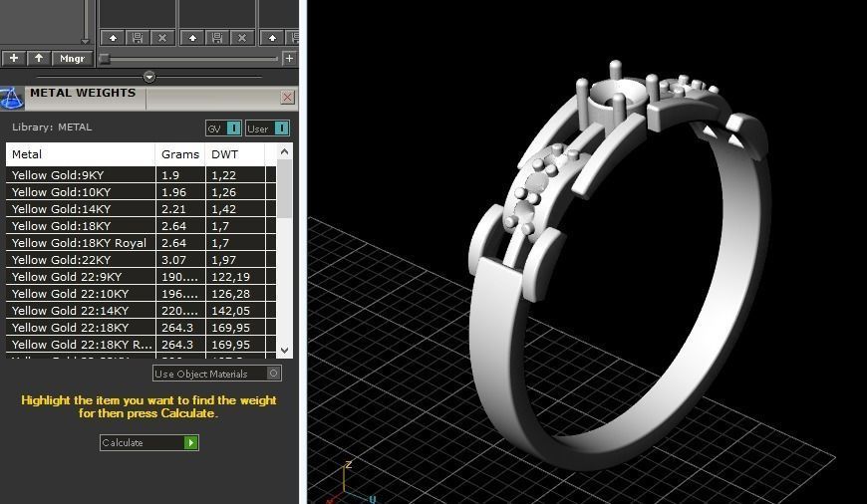Image resolution: width=867 pixels, height=504 pixels.
Task: Click the ring model in the viewport
Action: click(619, 265)
